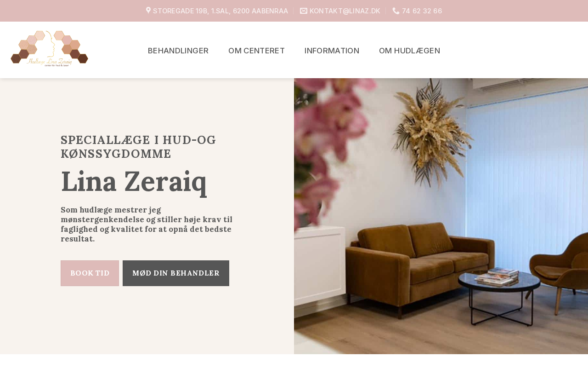
Task: Click the 74 62 32 66 phone number
Action: coord(422,11)
